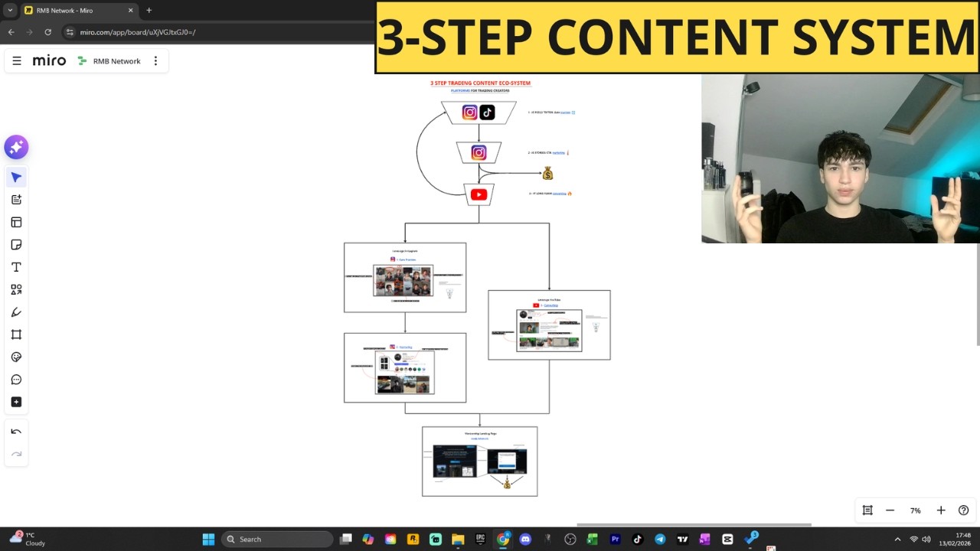
Task: Open the volume control in the tray
Action: pyautogui.click(x=926, y=540)
